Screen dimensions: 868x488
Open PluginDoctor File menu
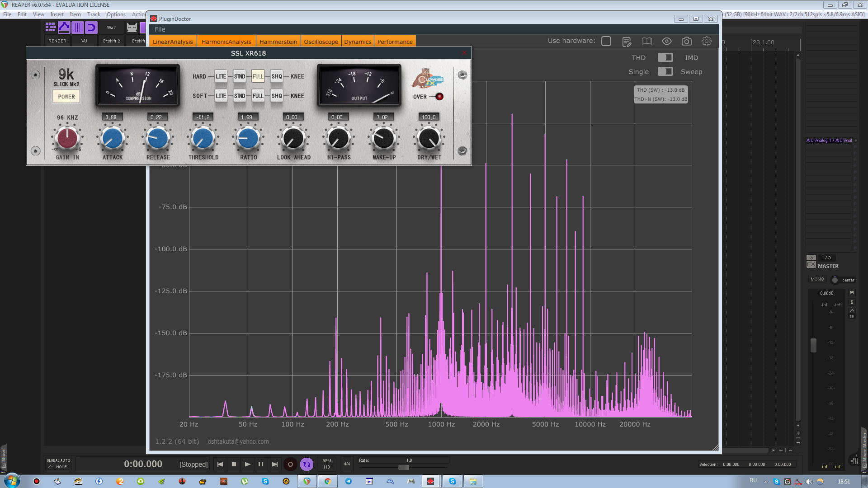click(160, 29)
